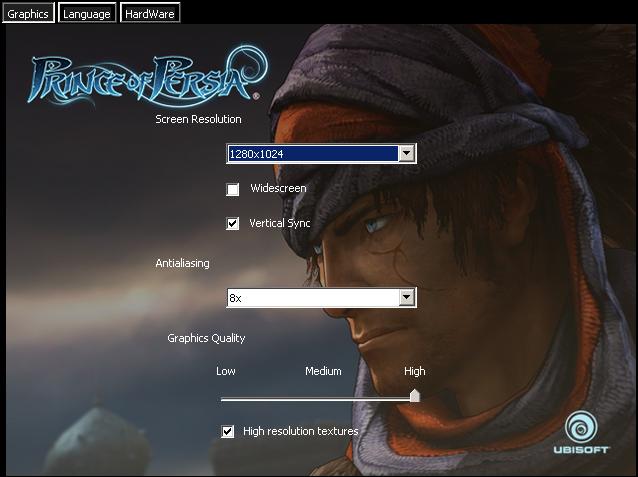Click the 1280x1024 resolution field
Screen dimensions: 638x477
point(312,154)
